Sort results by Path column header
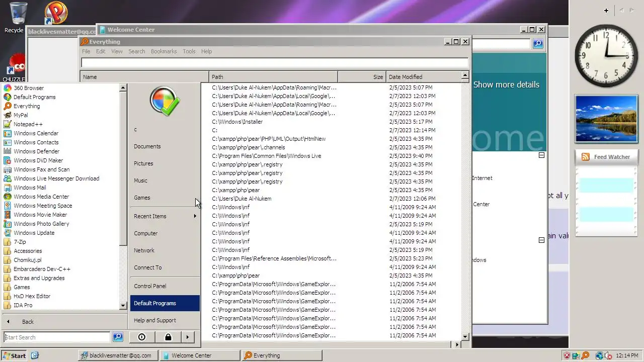This screenshot has height=362, width=644. click(273, 77)
